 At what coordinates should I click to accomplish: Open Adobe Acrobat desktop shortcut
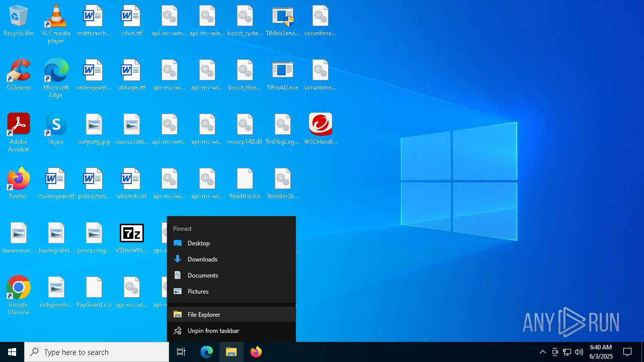(x=19, y=133)
